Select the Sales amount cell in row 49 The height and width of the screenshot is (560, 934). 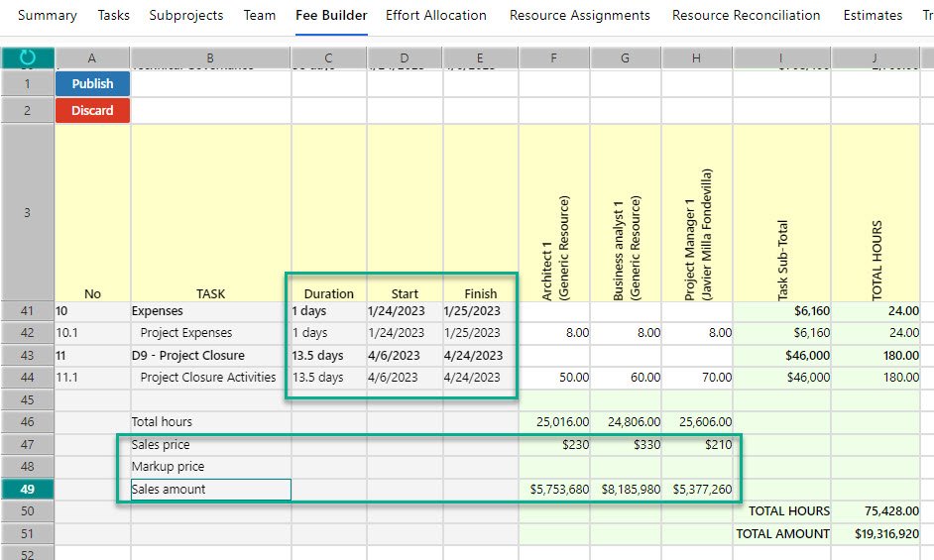(210, 489)
